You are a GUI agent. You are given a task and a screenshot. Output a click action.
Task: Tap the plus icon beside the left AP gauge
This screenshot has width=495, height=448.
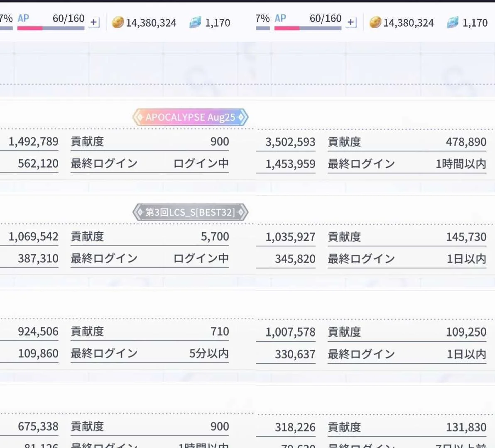point(94,22)
